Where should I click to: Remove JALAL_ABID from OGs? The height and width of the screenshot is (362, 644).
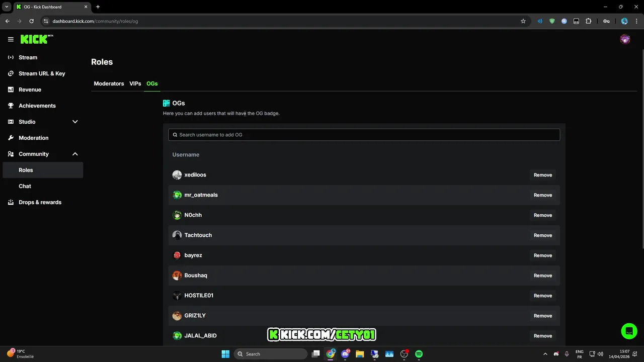click(x=542, y=336)
